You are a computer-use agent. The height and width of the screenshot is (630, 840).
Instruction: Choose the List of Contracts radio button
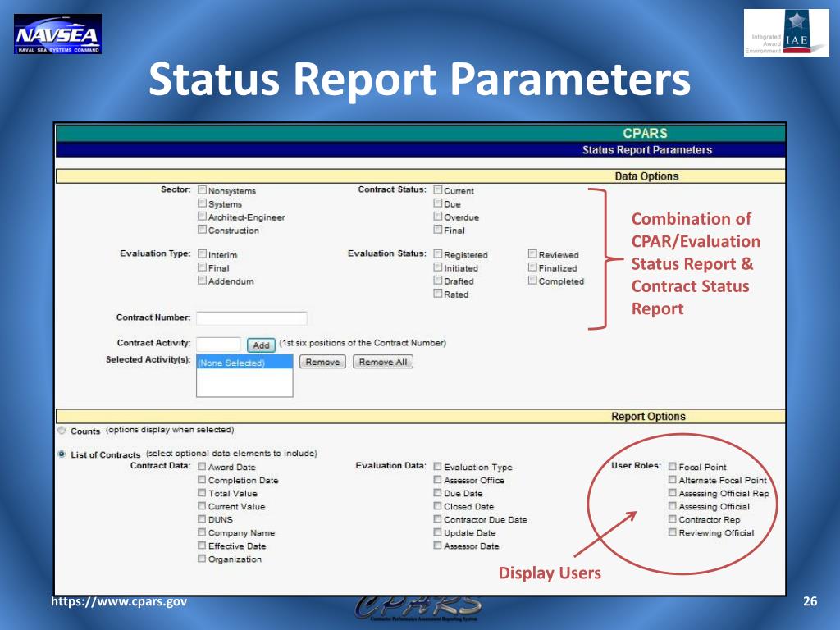[x=62, y=454]
